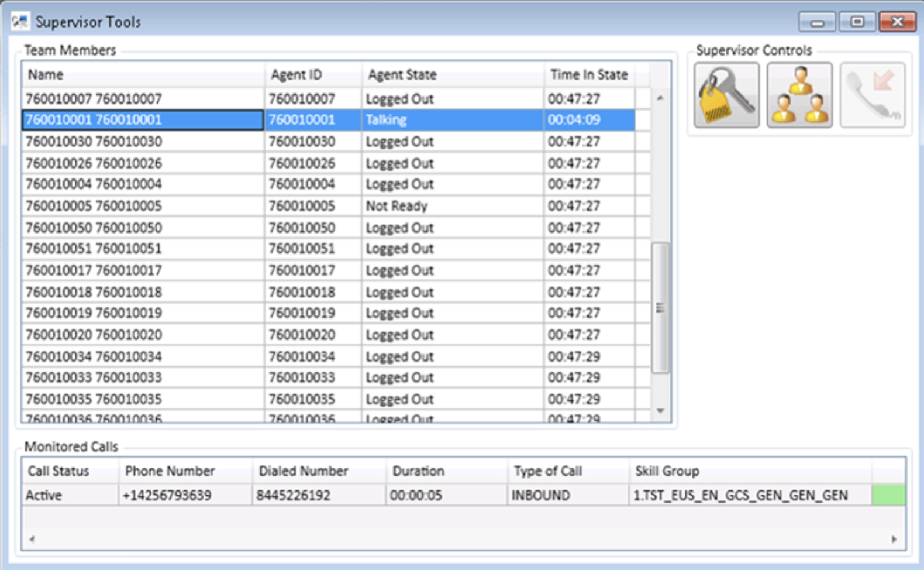Click Logged Out state for agent 760010007
924x570 pixels.
coord(453,98)
